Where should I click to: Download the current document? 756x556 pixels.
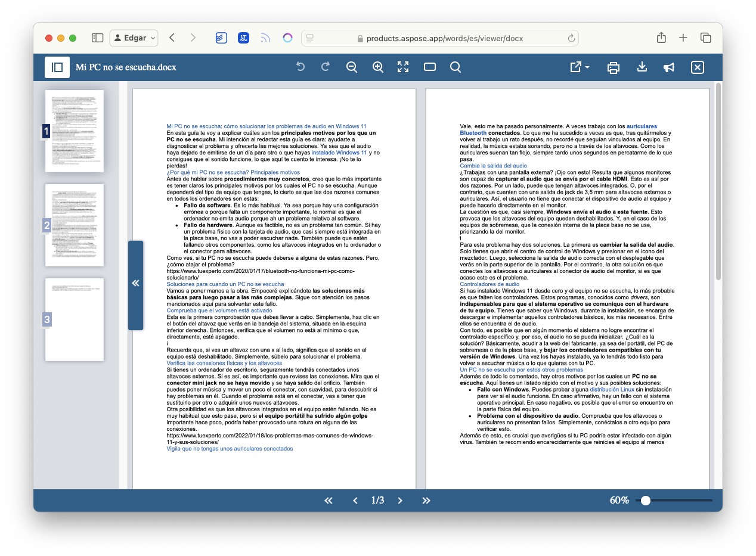click(x=642, y=67)
